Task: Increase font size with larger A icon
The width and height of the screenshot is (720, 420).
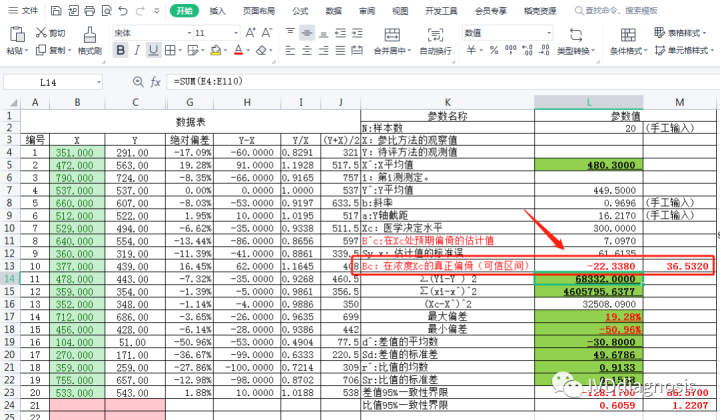Action: point(250,33)
